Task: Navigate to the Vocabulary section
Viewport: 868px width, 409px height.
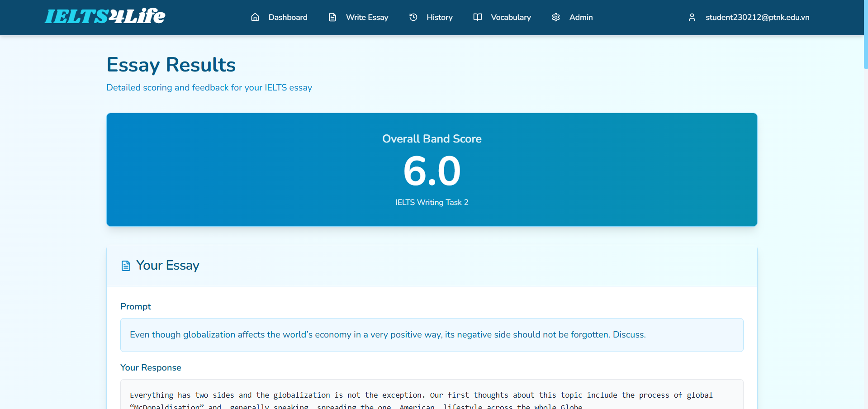Action: pyautogui.click(x=511, y=17)
